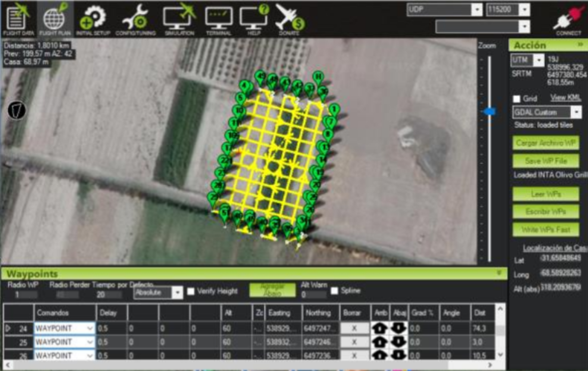This screenshot has width=588, height=371.
Task: Expand the 115200 baud rate dropdown
Action: pyautogui.click(x=524, y=10)
